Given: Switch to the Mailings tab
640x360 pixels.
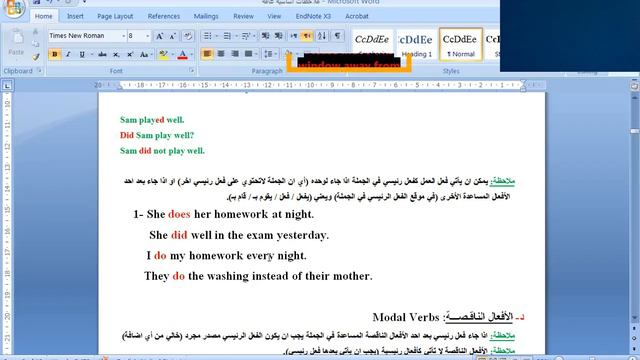Looking at the screenshot, I should click(206, 16).
